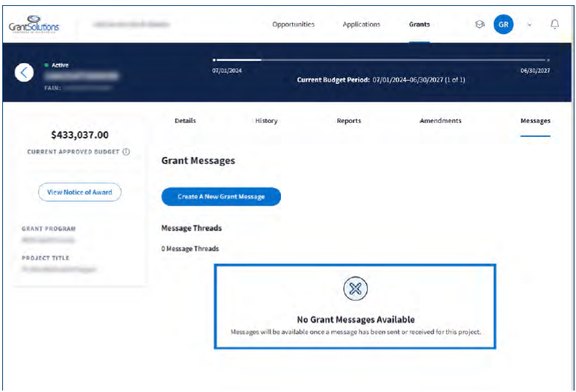Click the X icon above No Grant Messages

pyautogui.click(x=355, y=289)
